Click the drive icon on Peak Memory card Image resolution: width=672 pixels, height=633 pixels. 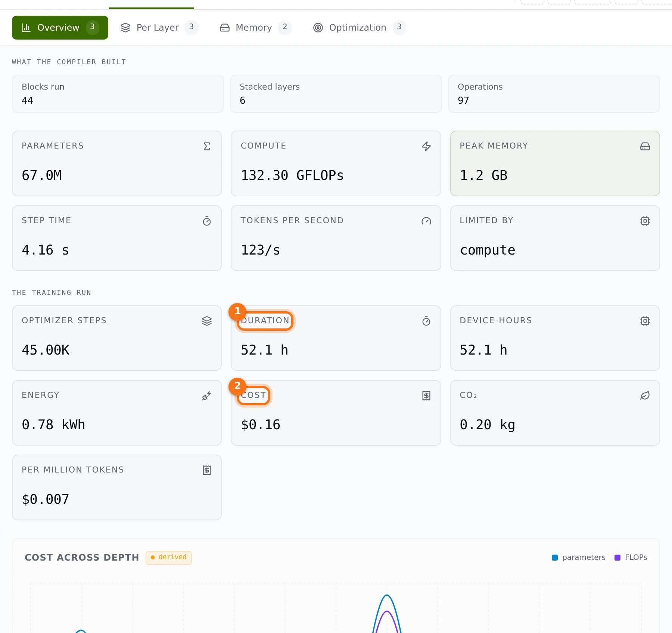click(645, 146)
